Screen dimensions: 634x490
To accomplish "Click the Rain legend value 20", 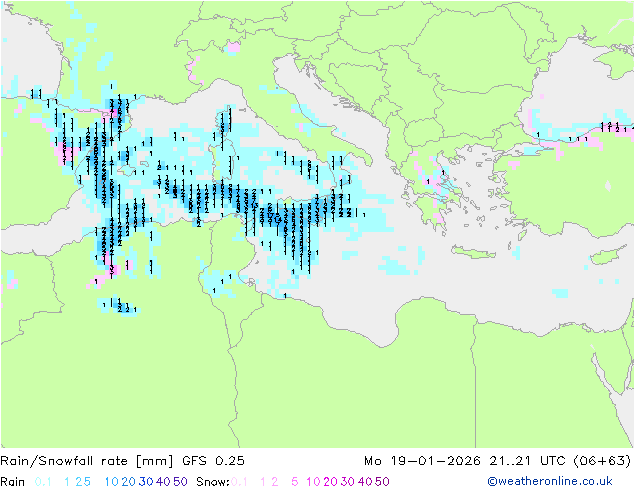I will coord(129,482).
